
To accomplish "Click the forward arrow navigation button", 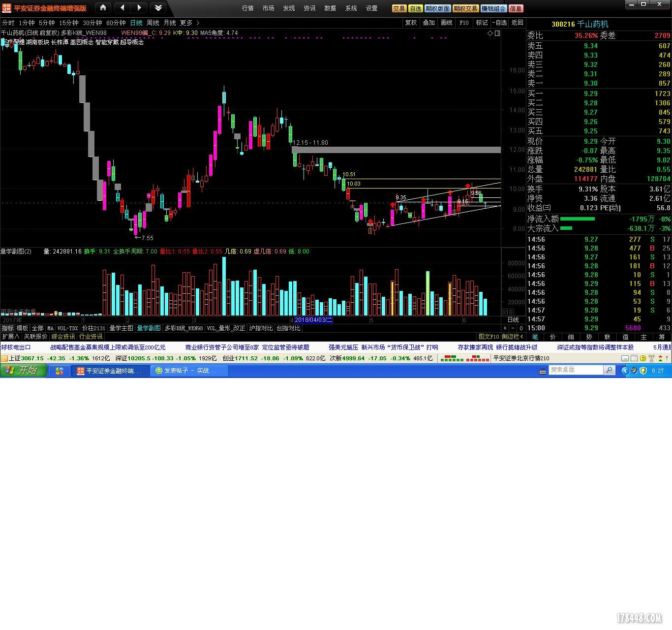I will click(x=139, y=8).
